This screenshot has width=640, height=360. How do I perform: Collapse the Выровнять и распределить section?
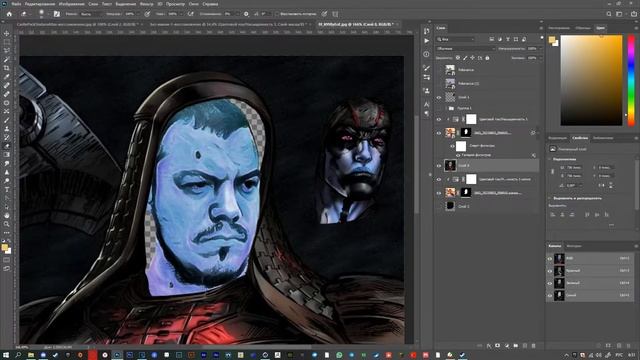click(550, 198)
